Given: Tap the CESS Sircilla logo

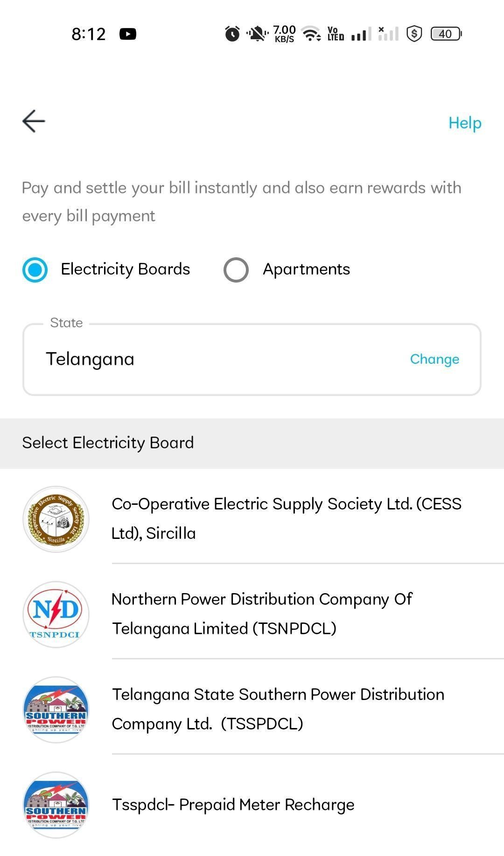Looking at the screenshot, I should pyautogui.click(x=56, y=519).
